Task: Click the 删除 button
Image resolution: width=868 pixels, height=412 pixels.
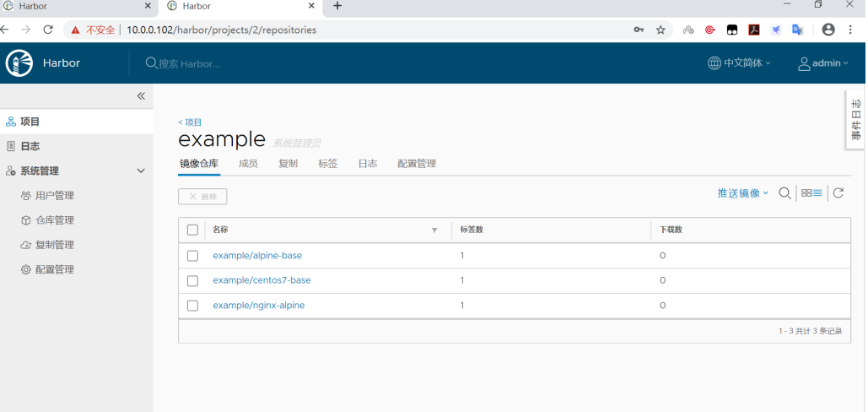Action: click(x=202, y=197)
